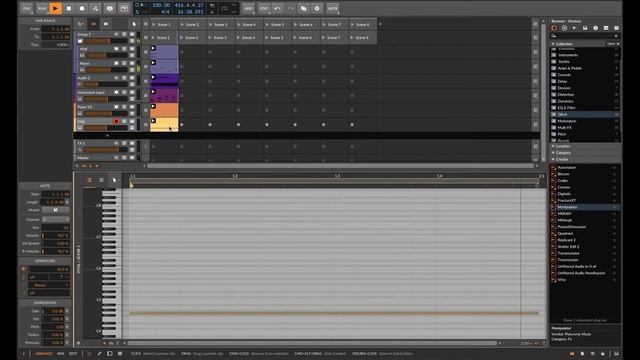This screenshot has height=360, width=640.
Task: Launch Scene 2 from the scene header
Action: tap(182, 24)
